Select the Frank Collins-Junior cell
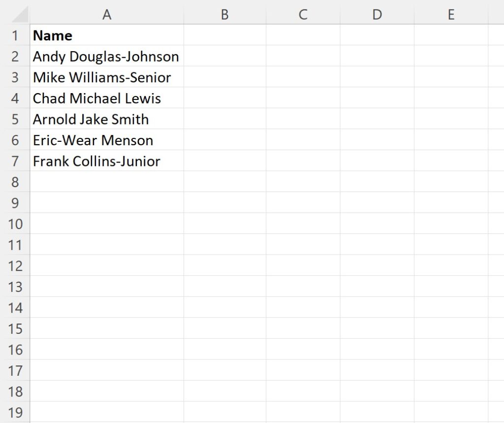 107,161
